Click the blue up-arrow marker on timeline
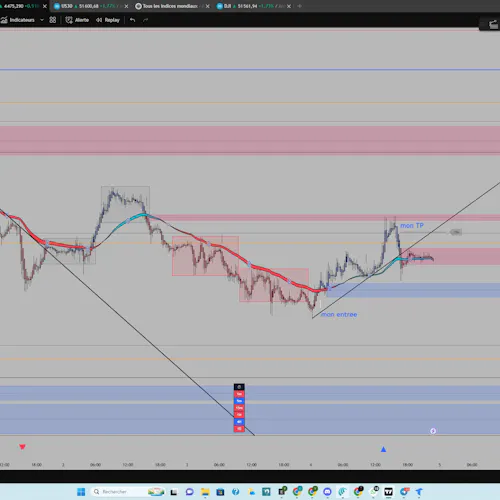The height and width of the screenshot is (500, 500). (383, 449)
